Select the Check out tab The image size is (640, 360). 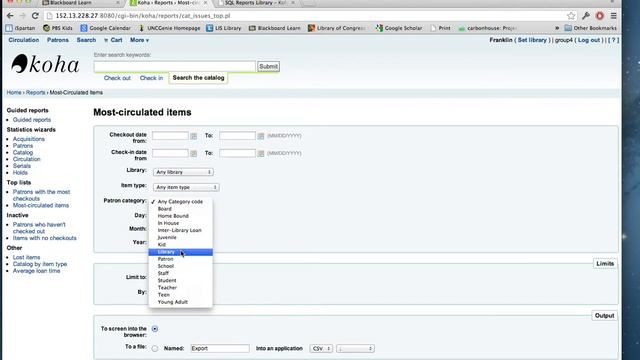click(x=117, y=78)
